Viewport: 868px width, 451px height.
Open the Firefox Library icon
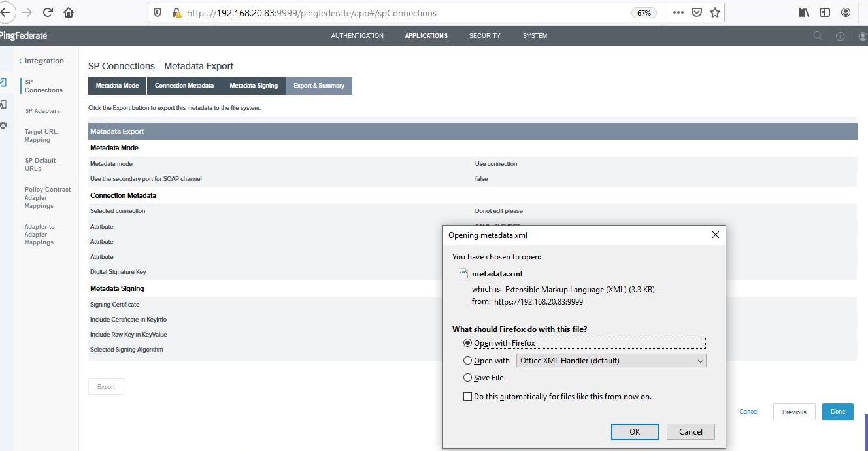[x=804, y=12]
